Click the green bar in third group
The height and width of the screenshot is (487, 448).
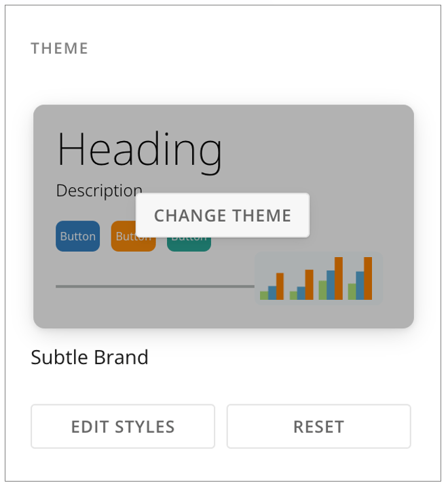coord(322,290)
